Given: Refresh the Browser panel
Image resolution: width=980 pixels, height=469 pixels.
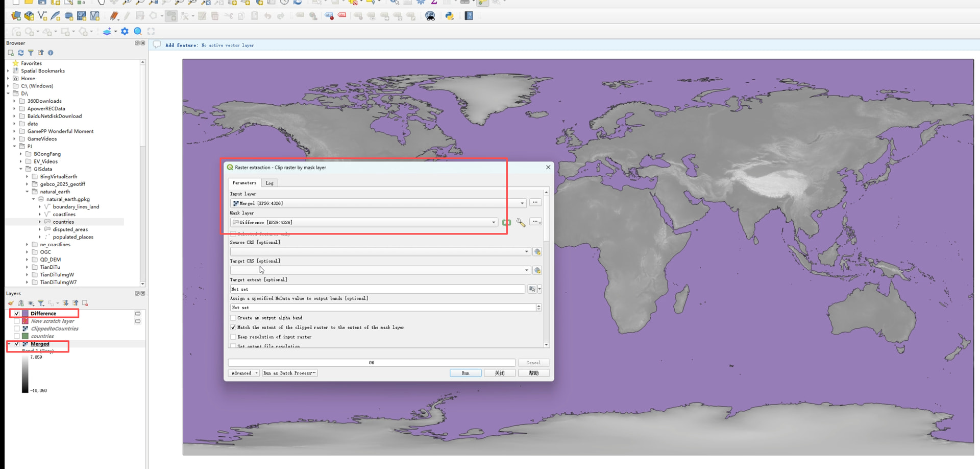Looking at the screenshot, I should (21, 53).
